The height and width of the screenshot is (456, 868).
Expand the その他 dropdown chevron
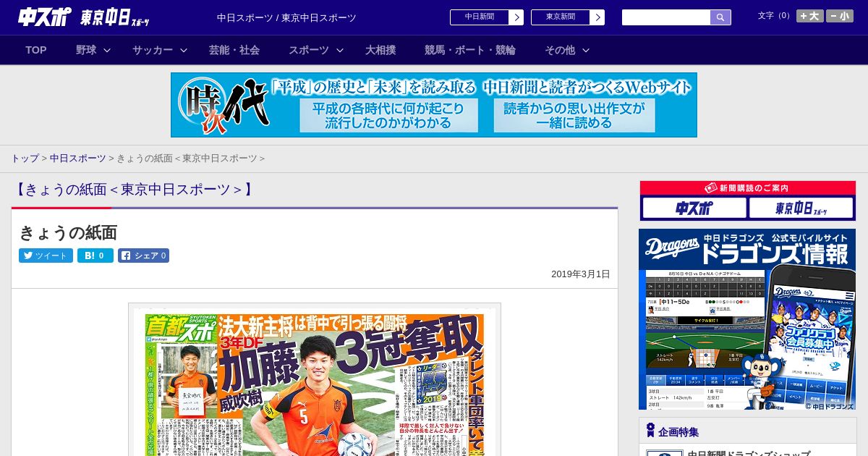point(586,50)
